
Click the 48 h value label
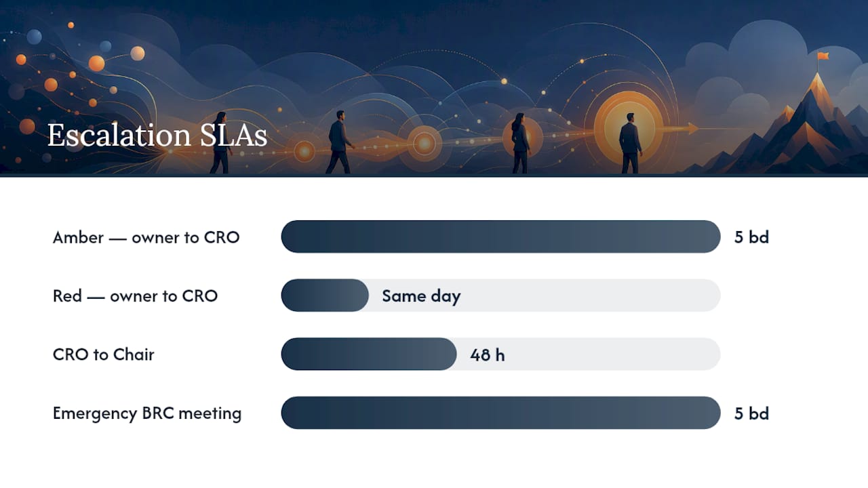coord(487,354)
